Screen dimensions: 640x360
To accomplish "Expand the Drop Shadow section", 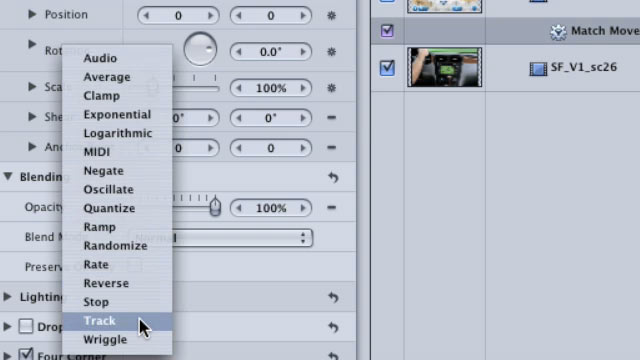I will 7,326.
